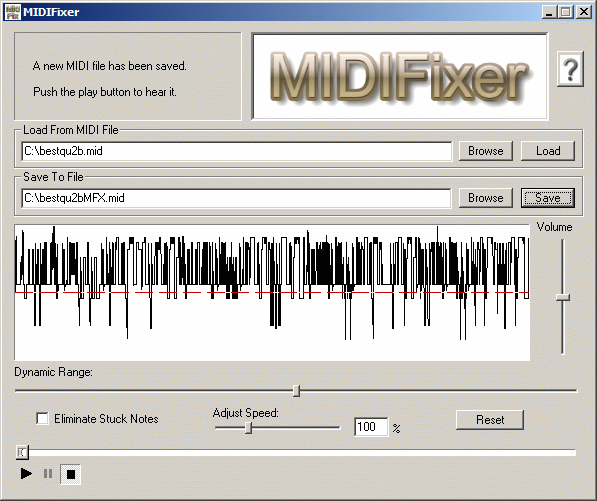This screenshot has height=501, width=597.
Task: Open help with the question mark icon
Action: click(570, 69)
